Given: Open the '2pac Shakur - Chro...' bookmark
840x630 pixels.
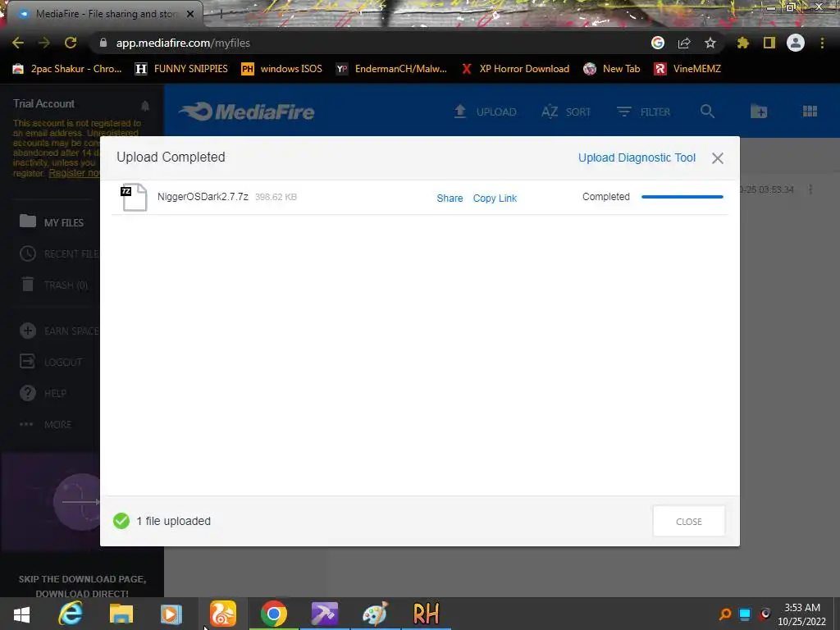Looking at the screenshot, I should 67,69.
